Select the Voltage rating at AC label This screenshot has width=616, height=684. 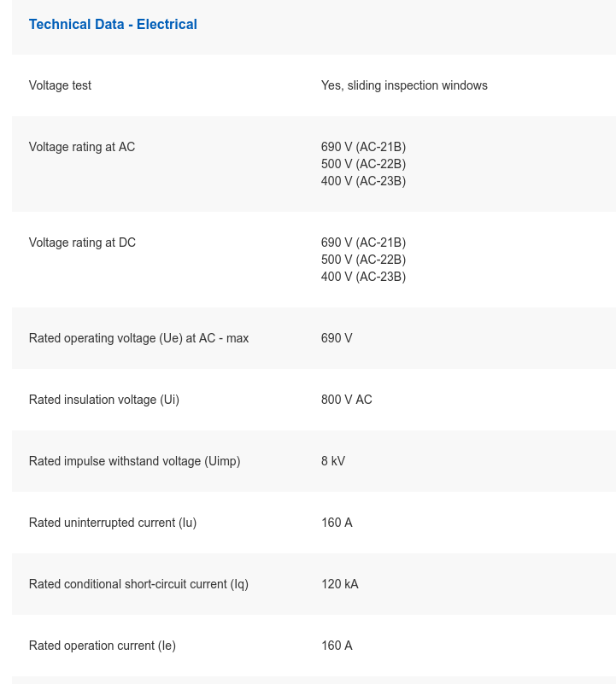(82, 147)
